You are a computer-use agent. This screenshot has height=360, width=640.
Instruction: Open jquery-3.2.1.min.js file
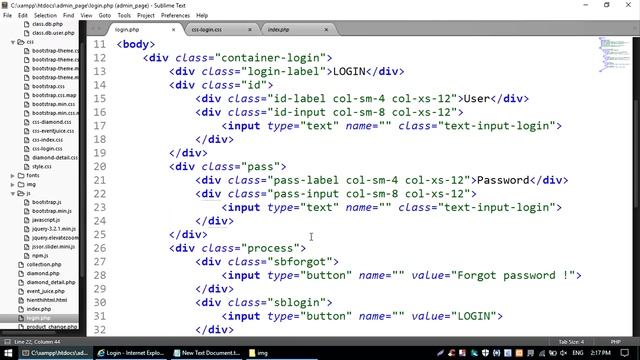coord(54,229)
